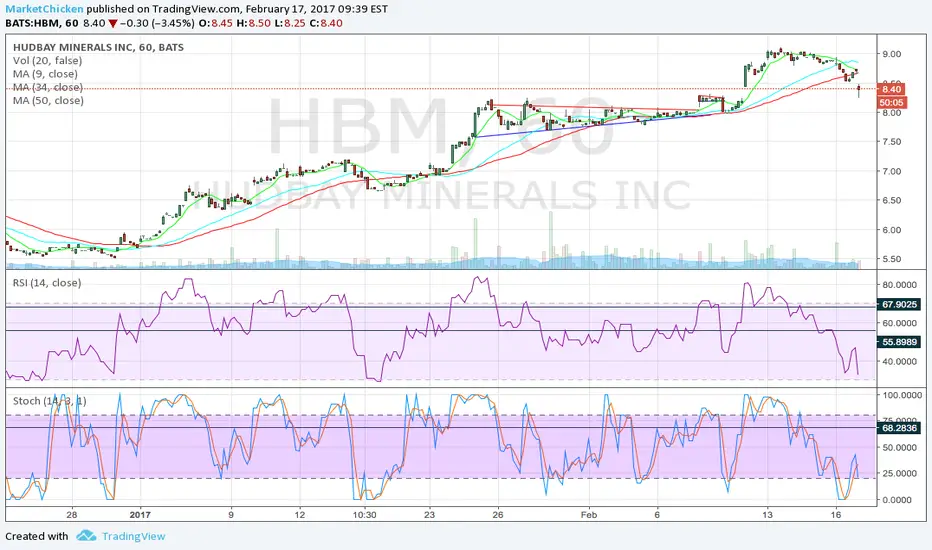Select the MA (34, close) indicator label

48,87
